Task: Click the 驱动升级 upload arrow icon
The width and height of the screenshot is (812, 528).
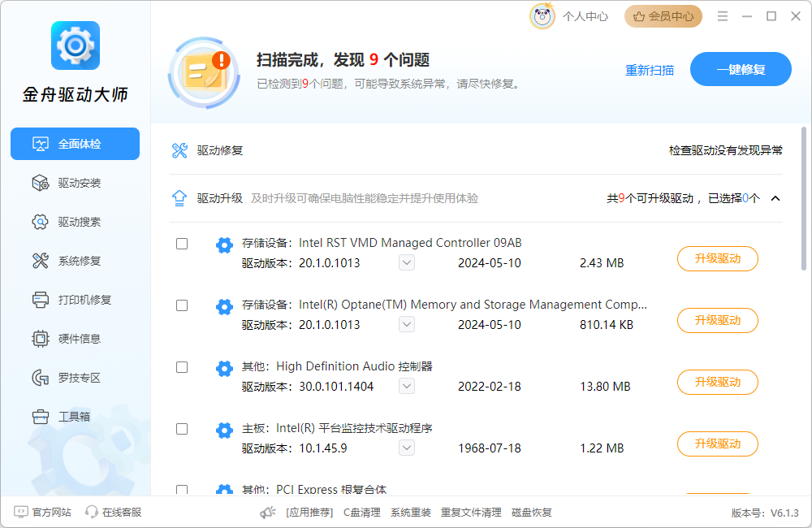Action: click(x=179, y=198)
